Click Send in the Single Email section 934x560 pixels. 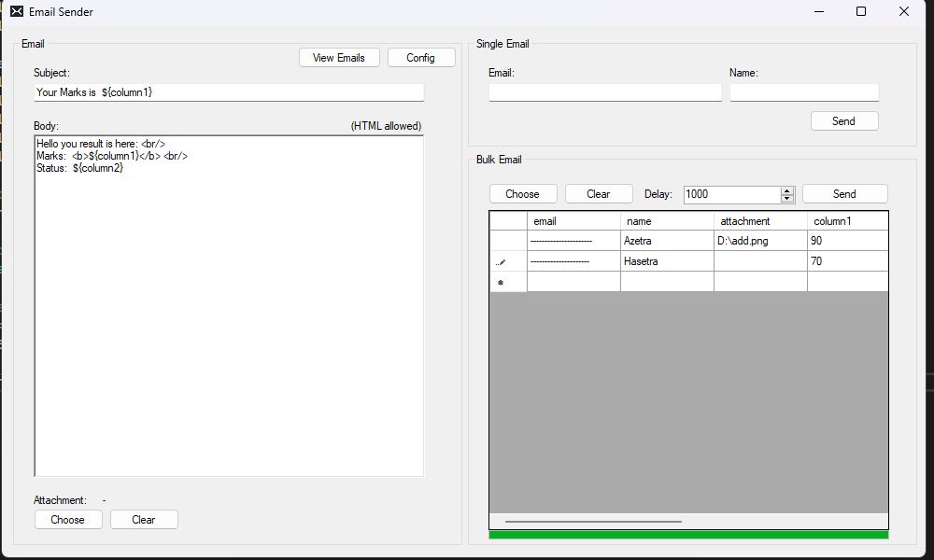coord(843,121)
